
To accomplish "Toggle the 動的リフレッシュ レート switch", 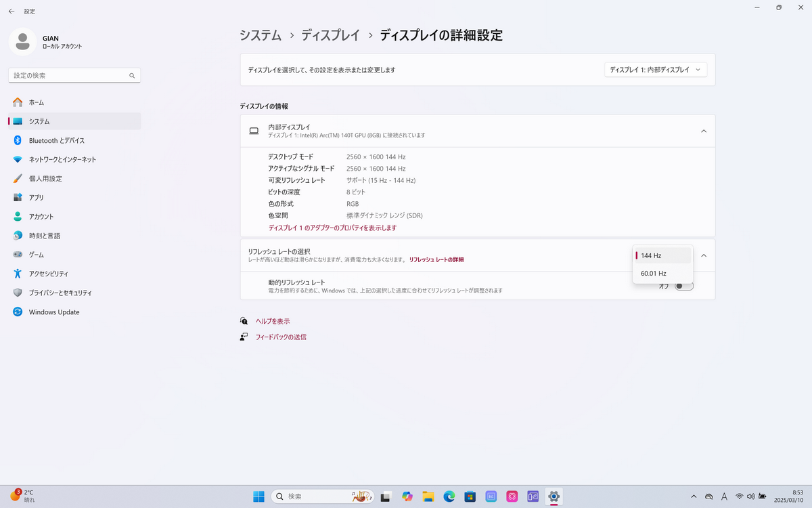I will [684, 286].
